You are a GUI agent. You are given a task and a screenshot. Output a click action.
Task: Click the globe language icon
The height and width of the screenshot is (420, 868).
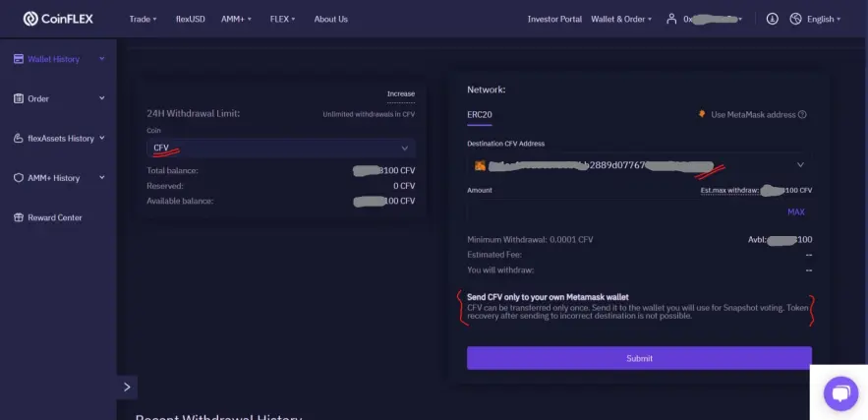(795, 19)
